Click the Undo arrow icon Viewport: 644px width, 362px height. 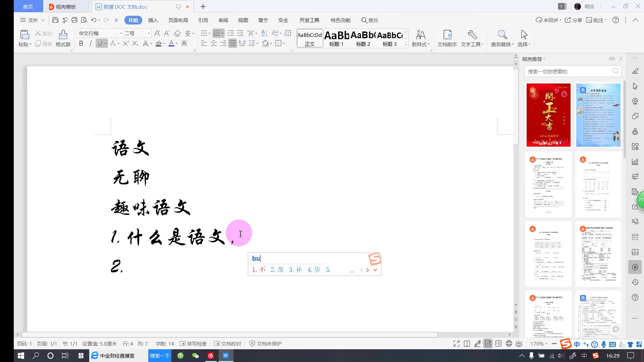tap(94, 20)
